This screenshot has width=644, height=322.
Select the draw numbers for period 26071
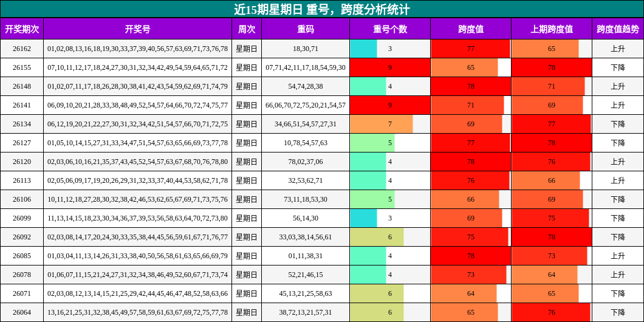point(137,294)
